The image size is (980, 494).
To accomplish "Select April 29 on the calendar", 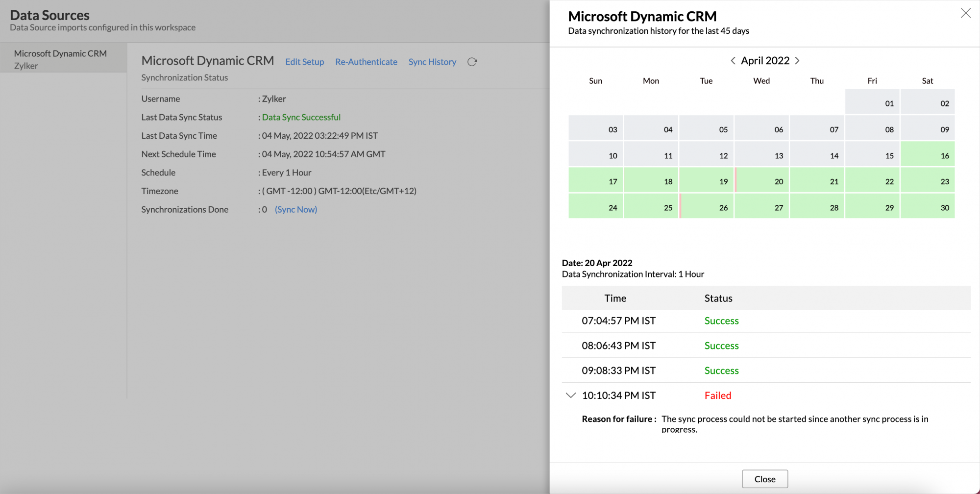I will pyautogui.click(x=872, y=206).
